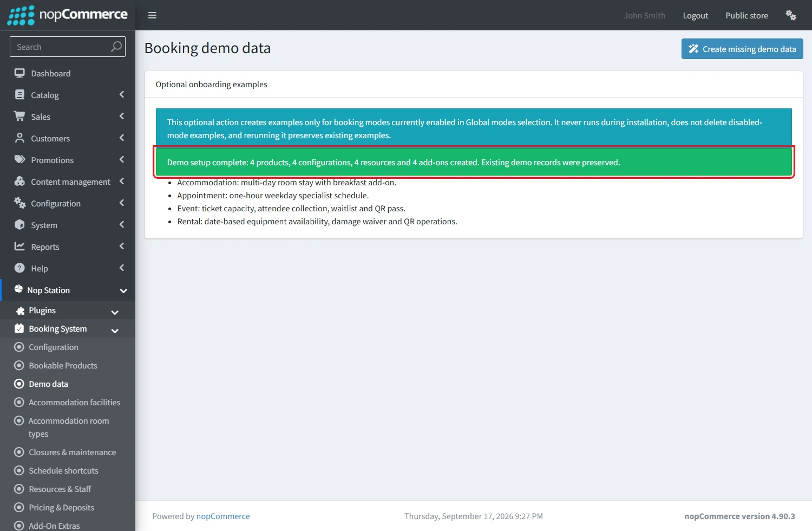812x531 pixels.
Task: Open Accommodation room types menu item
Action: [x=68, y=428]
